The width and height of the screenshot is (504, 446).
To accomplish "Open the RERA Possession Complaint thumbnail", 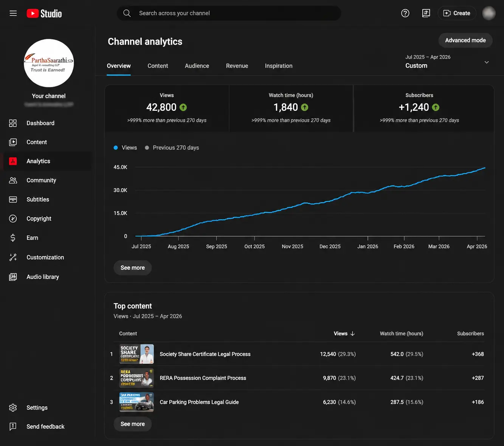I will click(x=136, y=378).
